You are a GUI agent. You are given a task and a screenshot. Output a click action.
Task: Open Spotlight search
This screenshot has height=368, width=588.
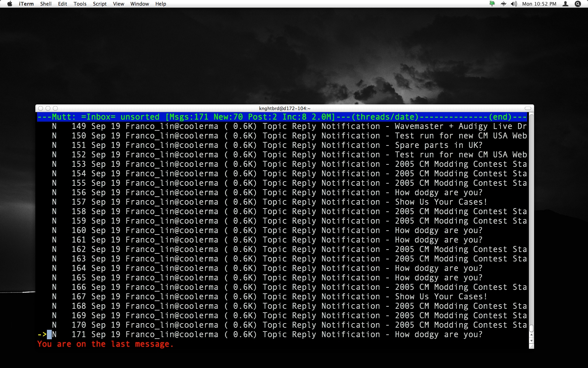click(578, 4)
